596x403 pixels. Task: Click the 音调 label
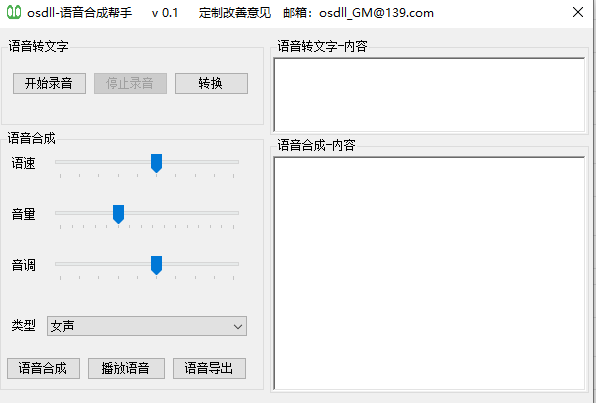[24, 265]
